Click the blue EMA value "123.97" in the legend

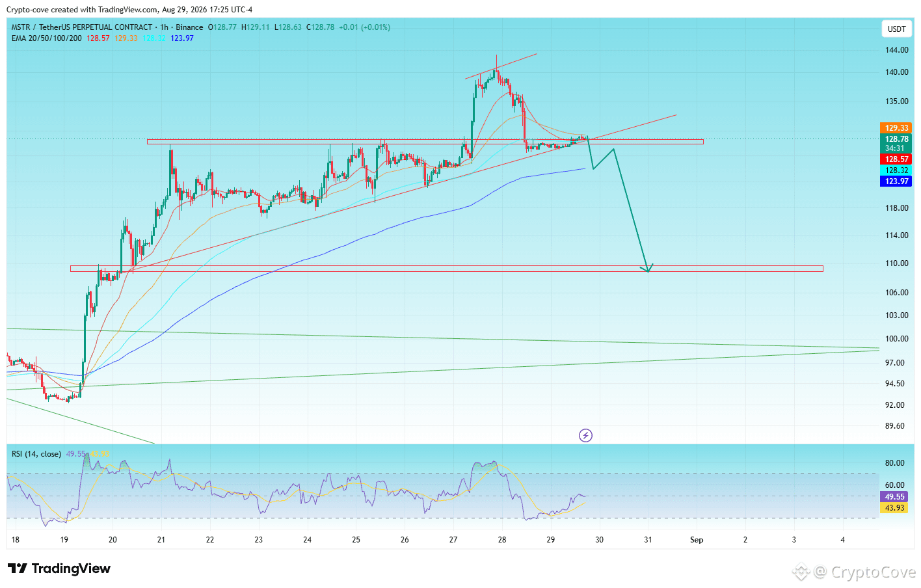(182, 38)
